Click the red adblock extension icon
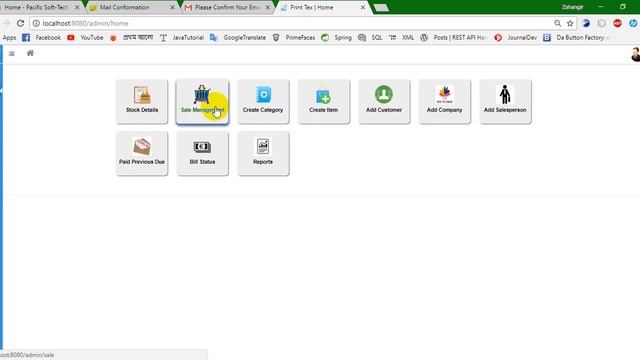 617,23
